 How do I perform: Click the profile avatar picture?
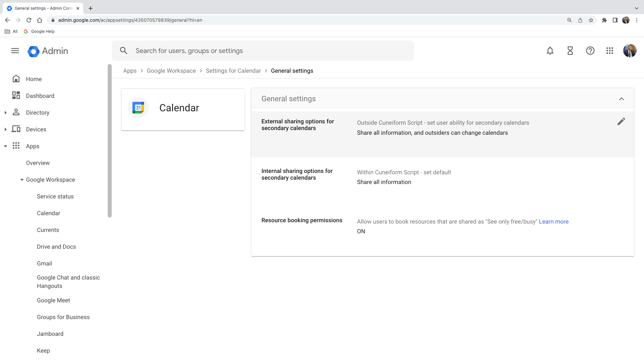click(630, 51)
